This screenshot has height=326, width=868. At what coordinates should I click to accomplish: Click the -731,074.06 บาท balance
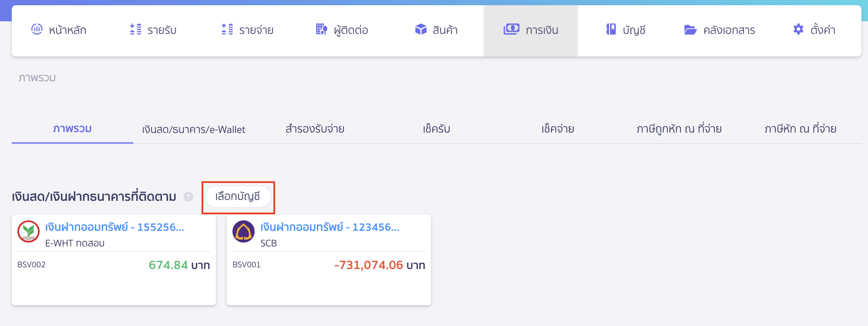pos(380,265)
